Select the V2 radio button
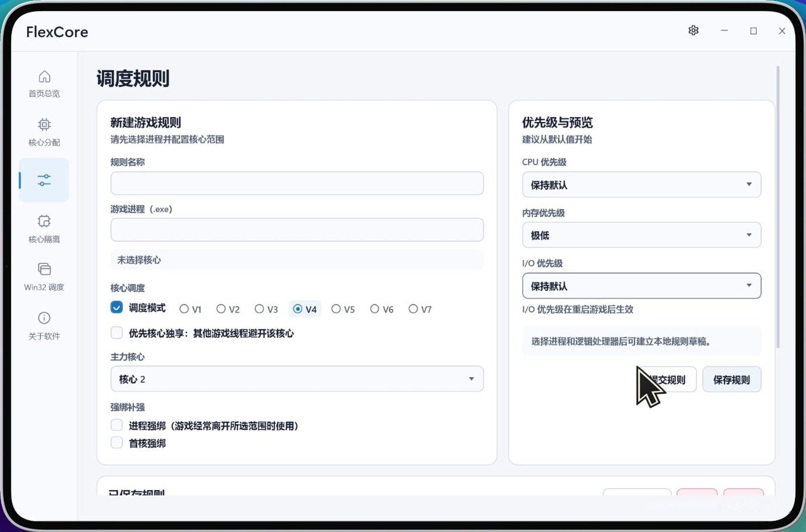 pos(221,309)
